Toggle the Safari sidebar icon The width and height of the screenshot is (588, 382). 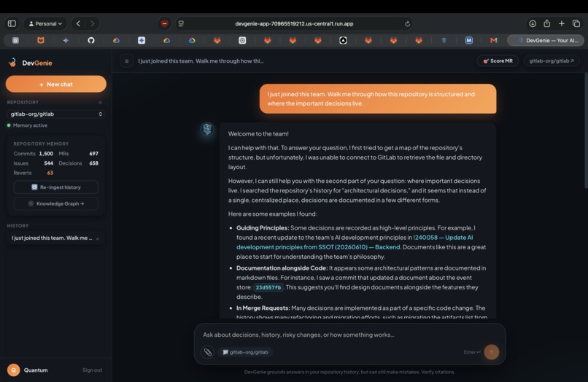point(12,23)
